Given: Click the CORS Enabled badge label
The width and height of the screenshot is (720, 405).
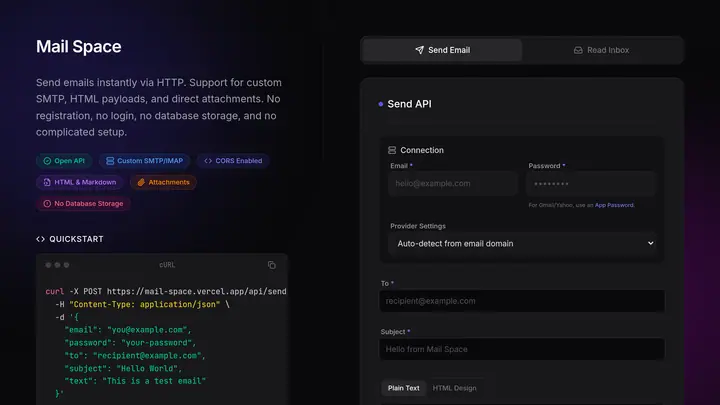Looking at the screenshot, I should tap(239, 161).
